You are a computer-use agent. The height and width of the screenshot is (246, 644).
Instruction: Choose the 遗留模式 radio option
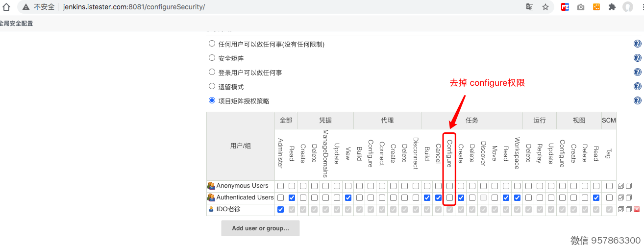tap(212, 86)
